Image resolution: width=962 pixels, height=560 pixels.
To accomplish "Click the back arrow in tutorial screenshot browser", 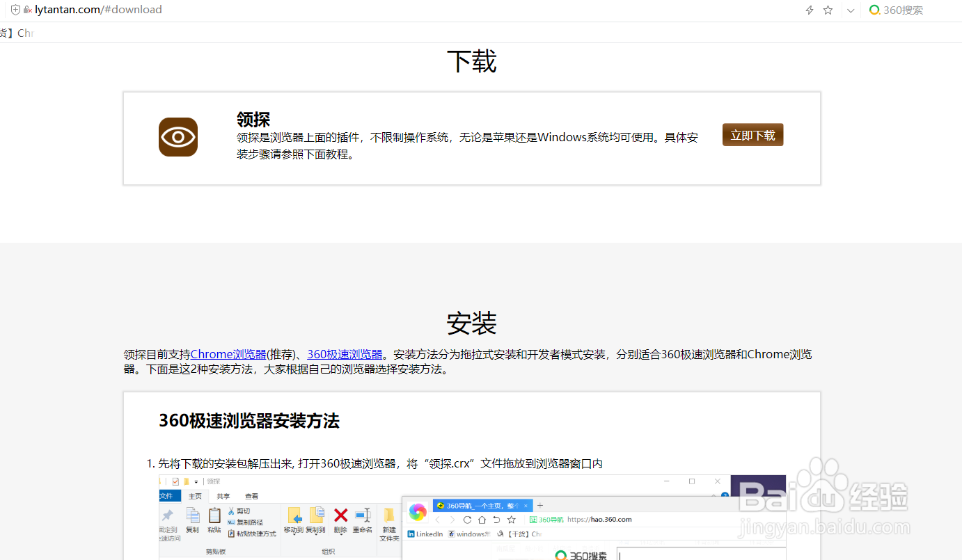I will [x=438, y=520].
